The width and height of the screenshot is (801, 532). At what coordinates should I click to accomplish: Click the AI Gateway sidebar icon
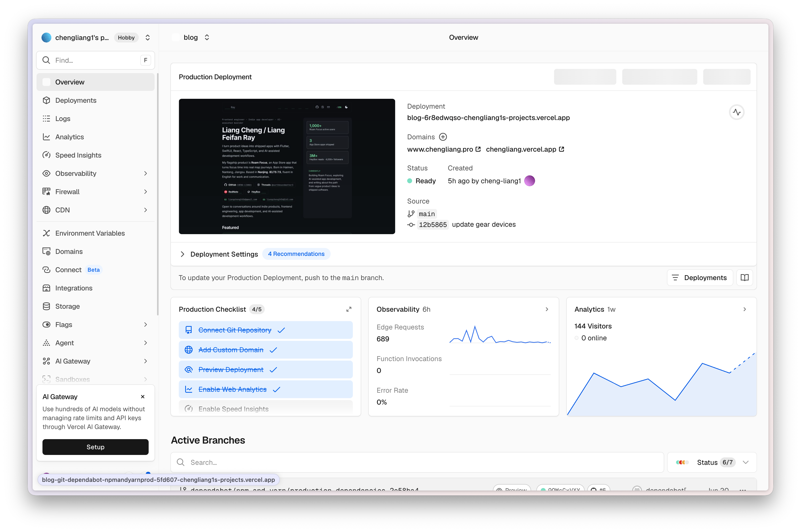click(x=46, y=361)
